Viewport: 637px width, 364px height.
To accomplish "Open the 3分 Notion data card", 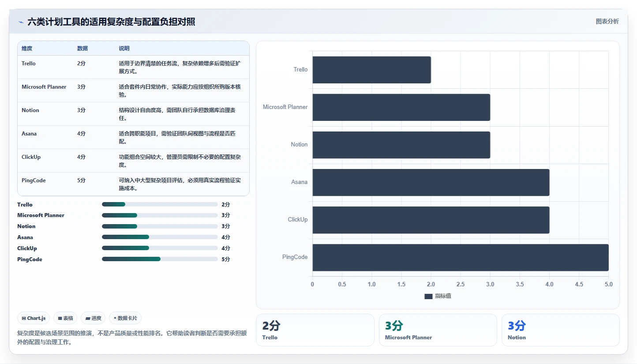I will 561,330.
